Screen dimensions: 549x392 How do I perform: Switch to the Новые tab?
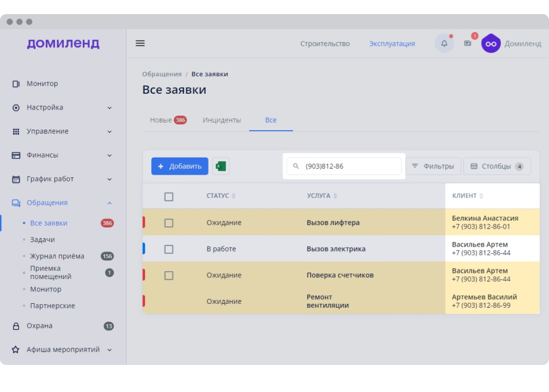tap(168, 120)
